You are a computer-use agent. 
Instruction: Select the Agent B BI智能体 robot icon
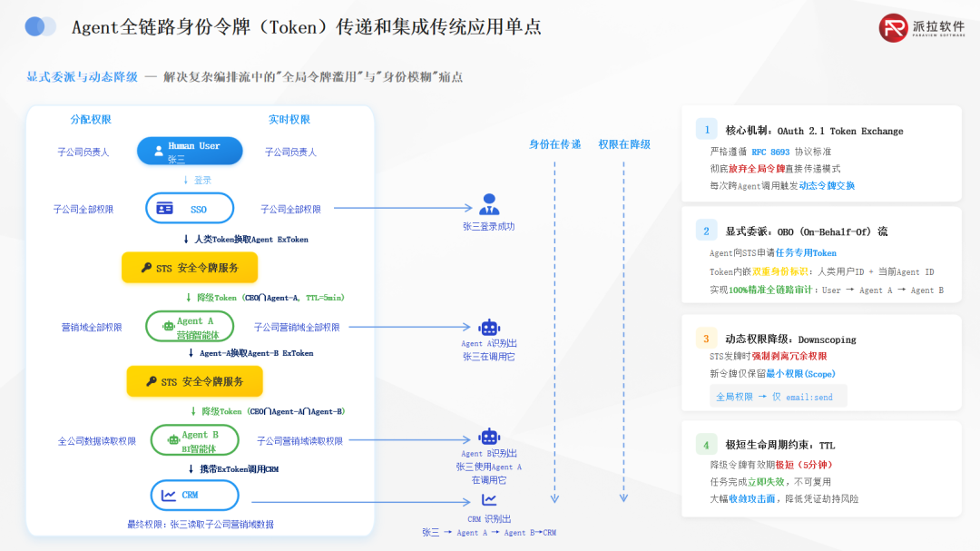coord(172,439)
